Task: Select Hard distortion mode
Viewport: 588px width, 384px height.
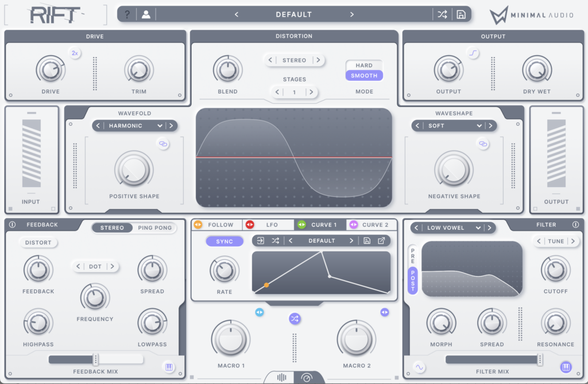Action: (364, 65)
